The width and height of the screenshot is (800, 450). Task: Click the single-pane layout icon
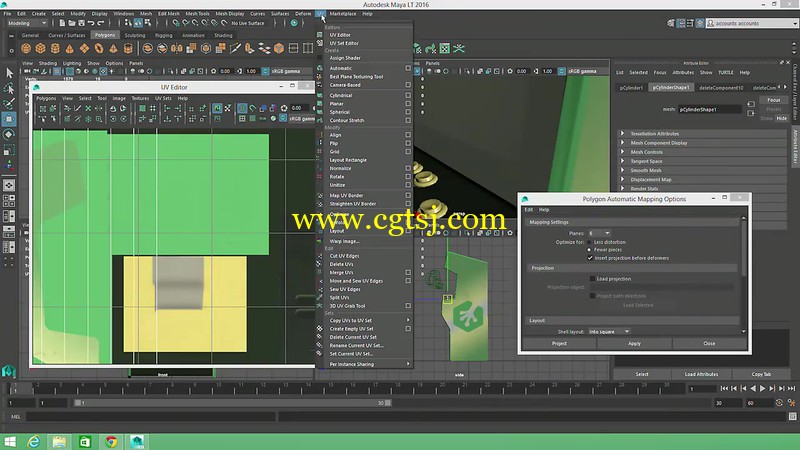[x=9, y=185]
